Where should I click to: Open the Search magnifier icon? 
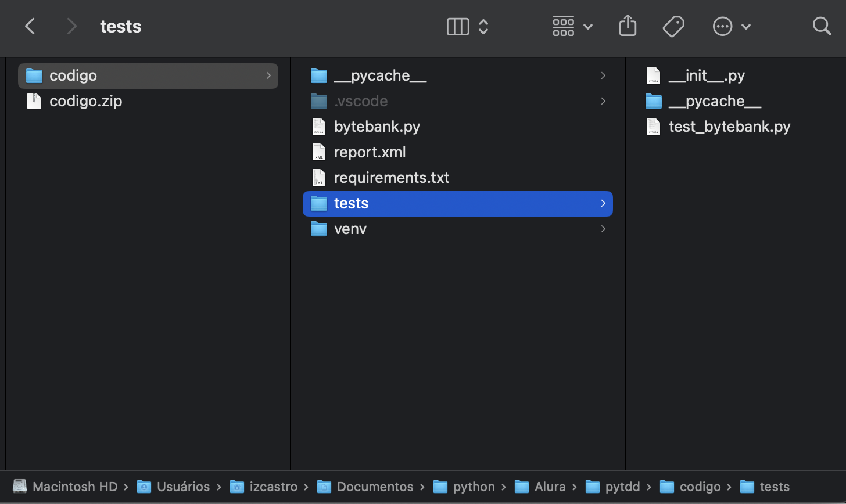(x=822, y=26)
